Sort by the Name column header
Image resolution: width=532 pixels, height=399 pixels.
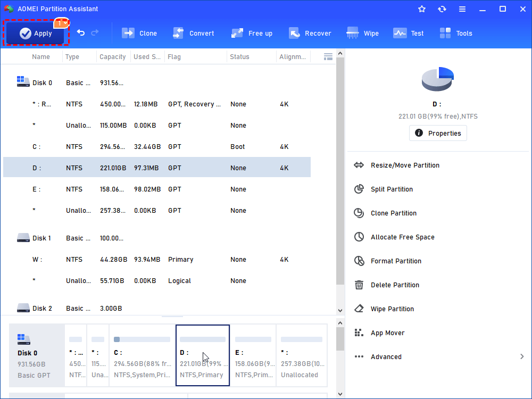(41, 57)
